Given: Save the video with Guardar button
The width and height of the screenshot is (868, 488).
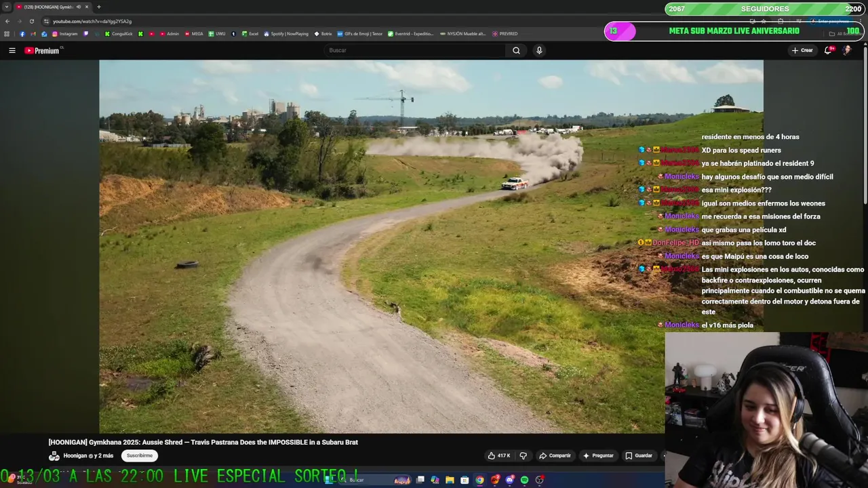Looking at the screenshot, I should coord(639,455).
